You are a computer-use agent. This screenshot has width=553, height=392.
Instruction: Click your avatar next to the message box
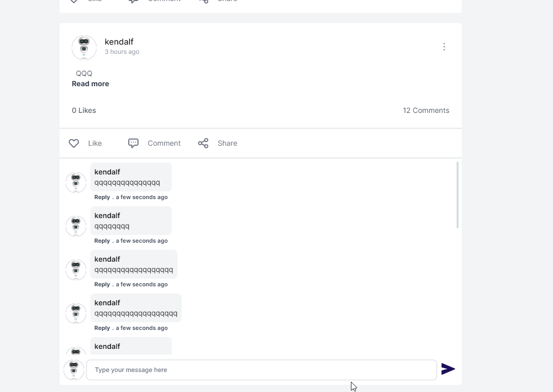click(73, 369)
